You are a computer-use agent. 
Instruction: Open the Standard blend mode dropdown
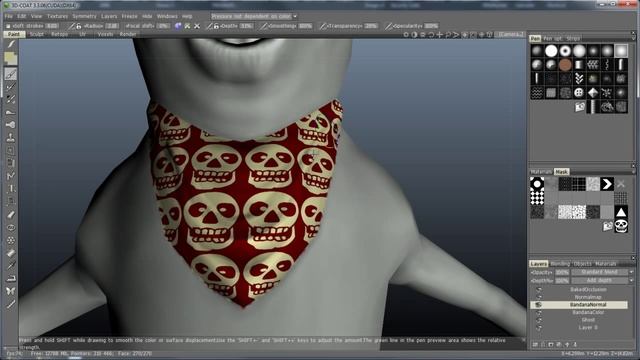click(602, 272)
